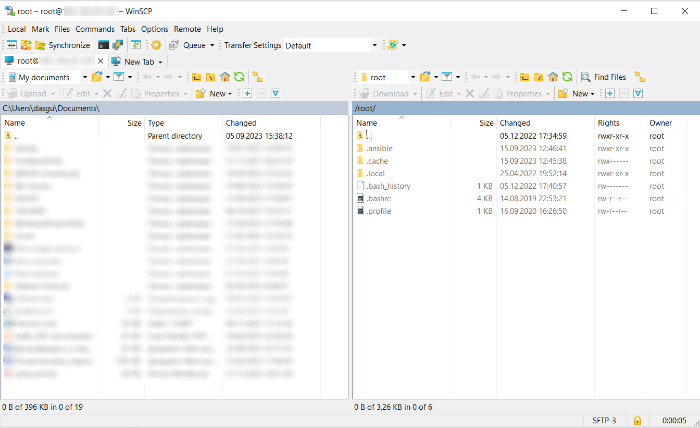Open remote directory tree icon

[x=639, y=77]
